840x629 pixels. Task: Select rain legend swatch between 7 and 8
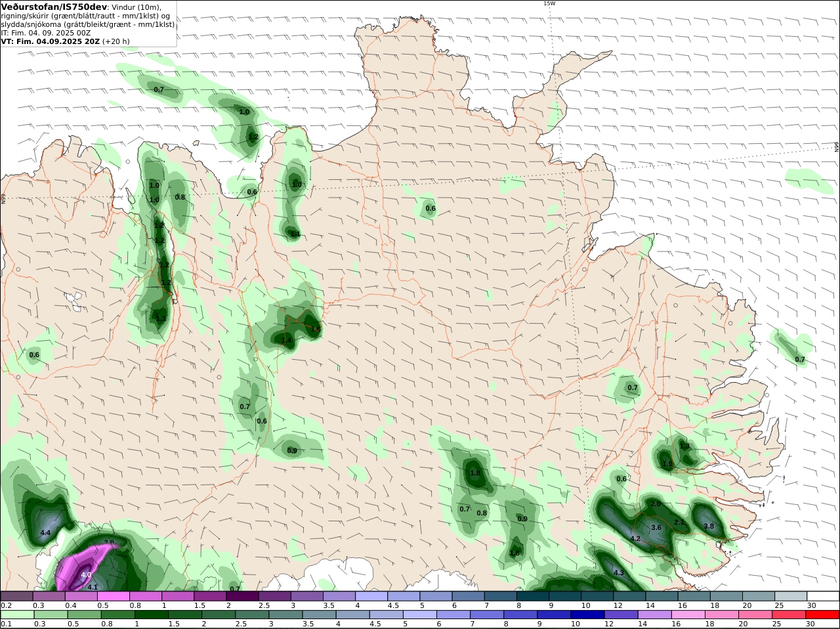click(x=486, y=615)
